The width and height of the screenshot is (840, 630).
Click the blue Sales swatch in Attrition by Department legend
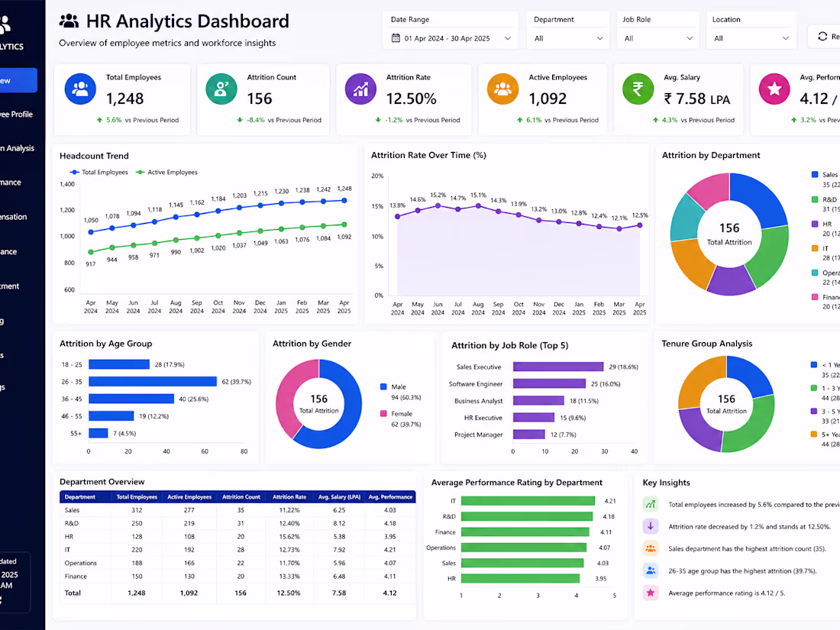pyautogui.click(x=815, y=175)
